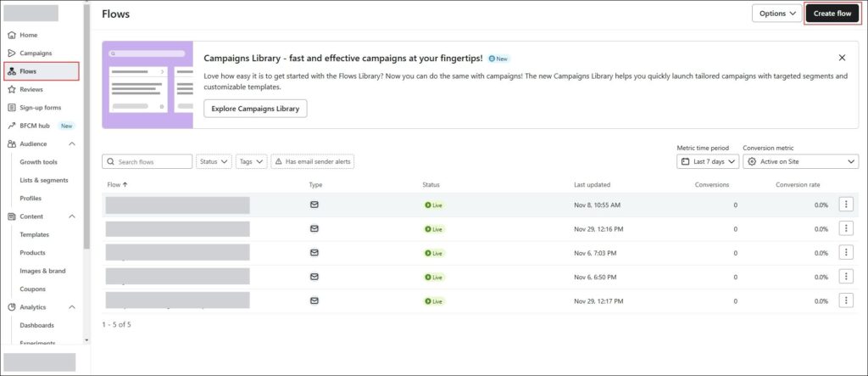This screenshot has height=376, width=868.
Task: Open more options for Nov 6, 6:50 PM flow
Action: coord(846,276)
